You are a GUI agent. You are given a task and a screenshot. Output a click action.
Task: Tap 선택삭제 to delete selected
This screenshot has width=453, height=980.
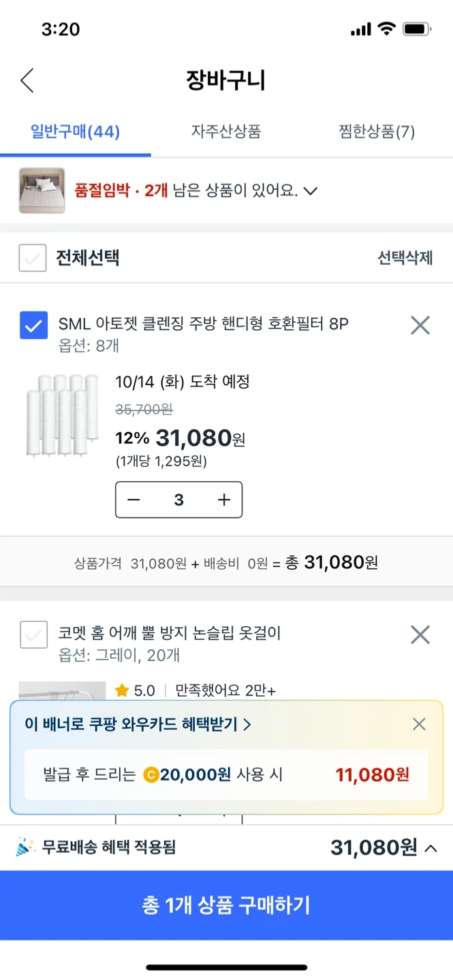[405, 258]
